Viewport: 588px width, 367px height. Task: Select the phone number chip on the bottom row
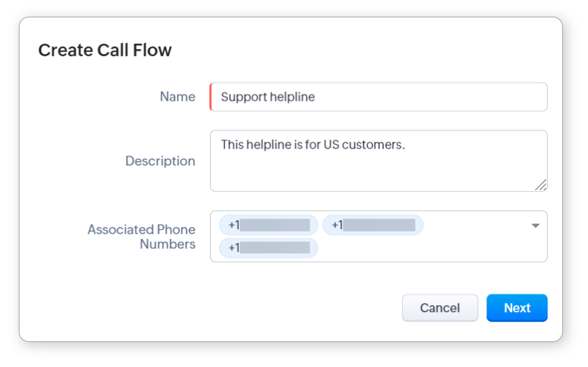pos(269,248)
